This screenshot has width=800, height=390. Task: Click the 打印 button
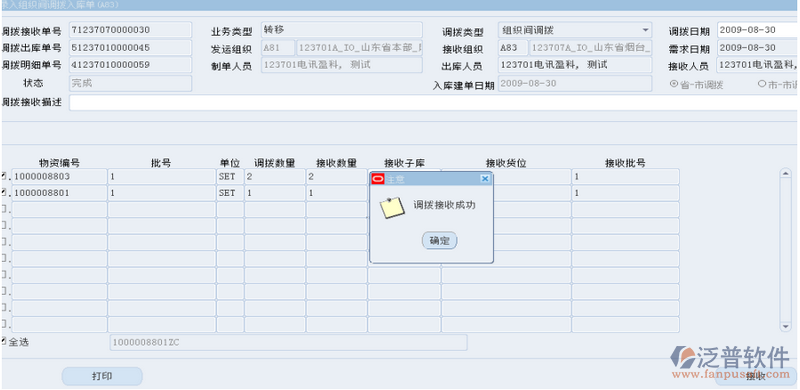pyautogui.click(x=102, y=376)
